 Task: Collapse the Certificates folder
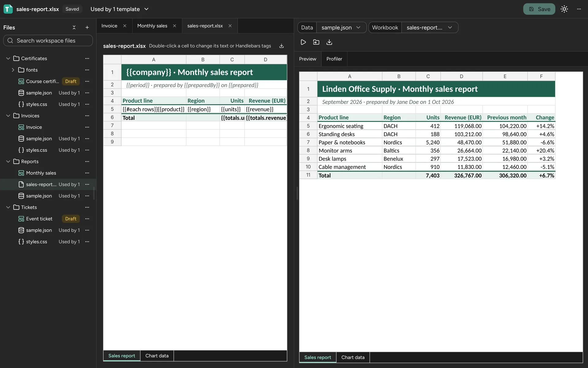pos(8,58)
